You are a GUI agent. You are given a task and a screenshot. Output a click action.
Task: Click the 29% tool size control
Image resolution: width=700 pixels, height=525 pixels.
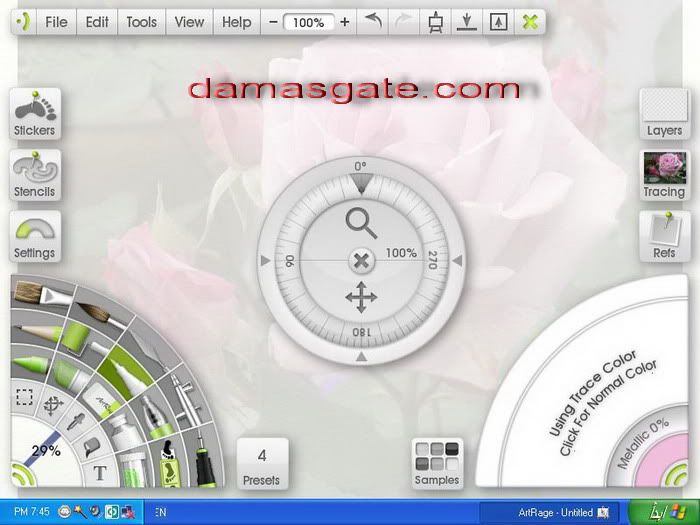(x=45, y=450)
